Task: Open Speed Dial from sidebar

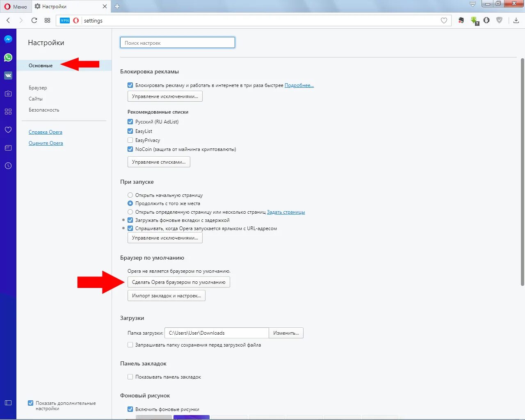Action: (x=8, y=112)
